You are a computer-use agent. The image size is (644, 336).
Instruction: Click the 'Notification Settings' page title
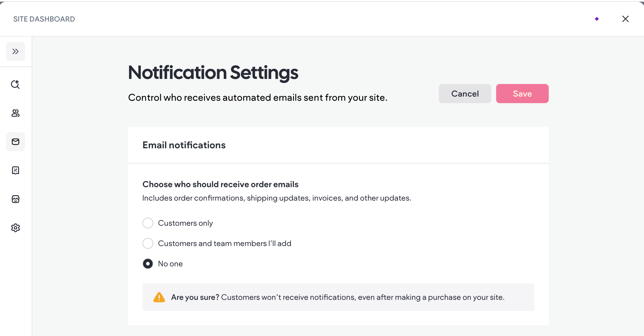pos(213,73)
